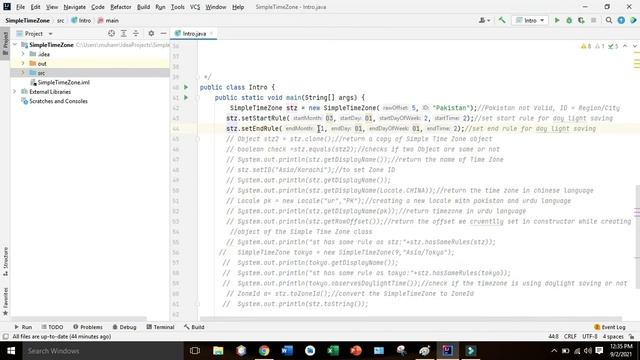Click the Project view selector dropdown
The image size is (640, 360).
[x=34, y=33]
